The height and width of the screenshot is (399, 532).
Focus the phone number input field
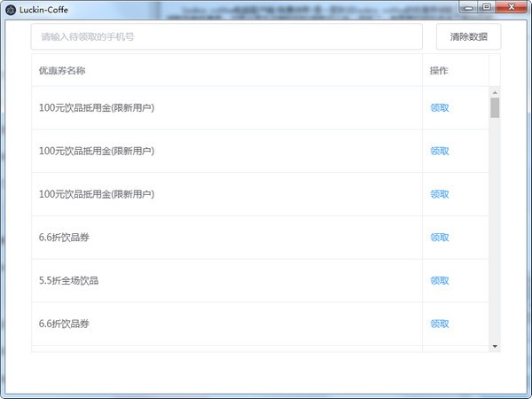pyautogui.click(x=226, y=37)
